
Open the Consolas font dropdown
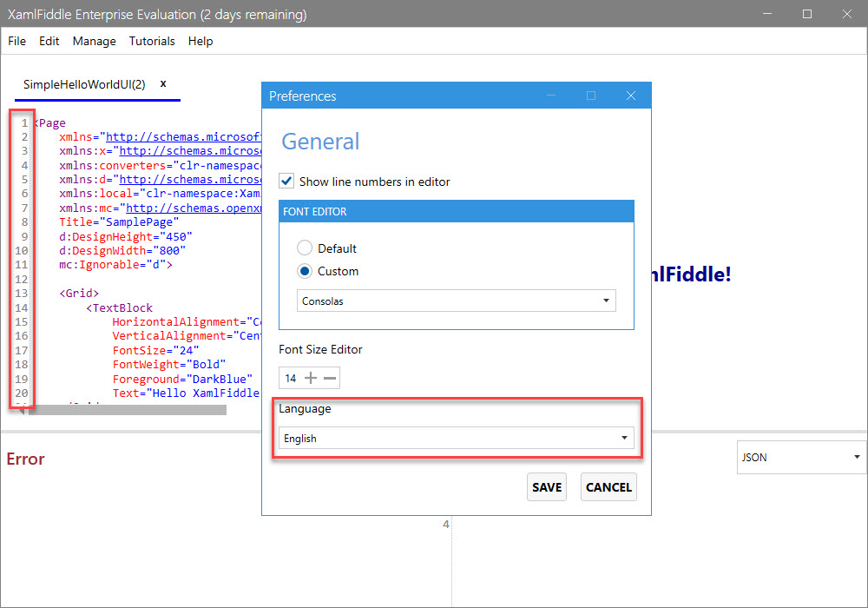pos(457,301)
